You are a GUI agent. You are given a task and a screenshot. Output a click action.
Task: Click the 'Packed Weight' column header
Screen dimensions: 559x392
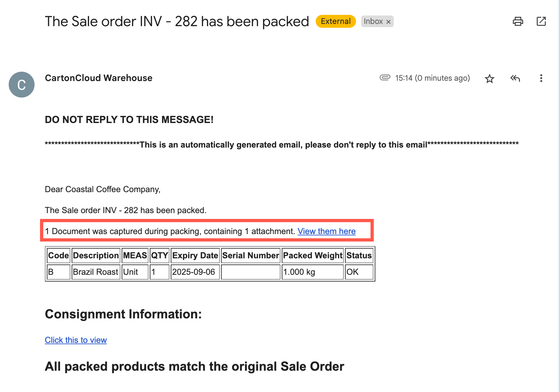pyautogui.click(x=312, y=255)
